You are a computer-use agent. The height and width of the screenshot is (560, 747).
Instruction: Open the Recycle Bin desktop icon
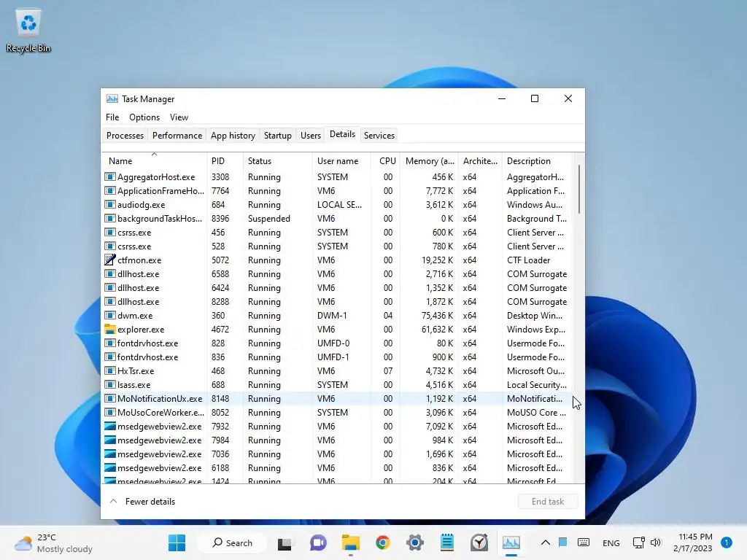click(x=28, y=31)
